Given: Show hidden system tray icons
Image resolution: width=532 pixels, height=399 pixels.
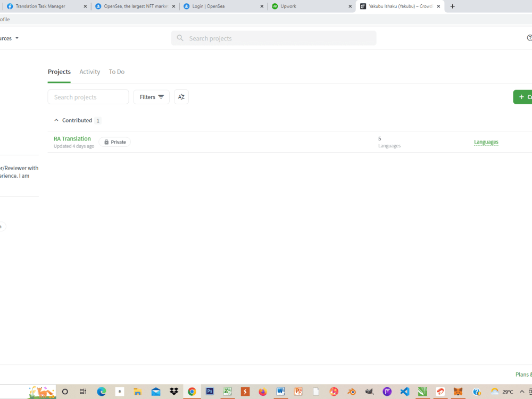Looking at the screenshot, I should pos(522,392).
